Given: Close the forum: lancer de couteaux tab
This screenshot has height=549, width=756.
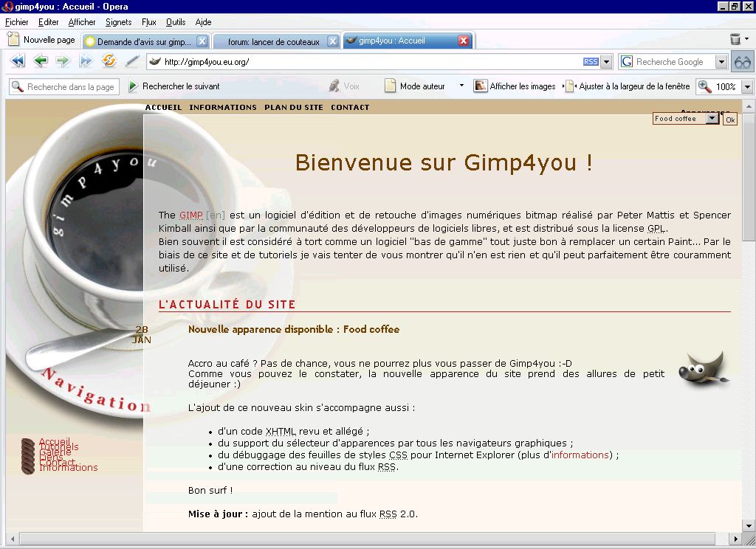Looking at the screenshot, I should [333, 41].
